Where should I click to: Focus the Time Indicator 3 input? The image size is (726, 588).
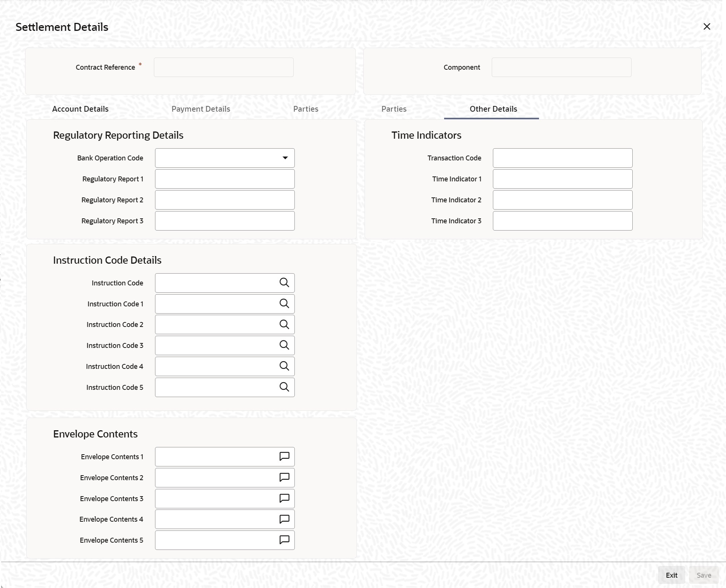(563, 221)
